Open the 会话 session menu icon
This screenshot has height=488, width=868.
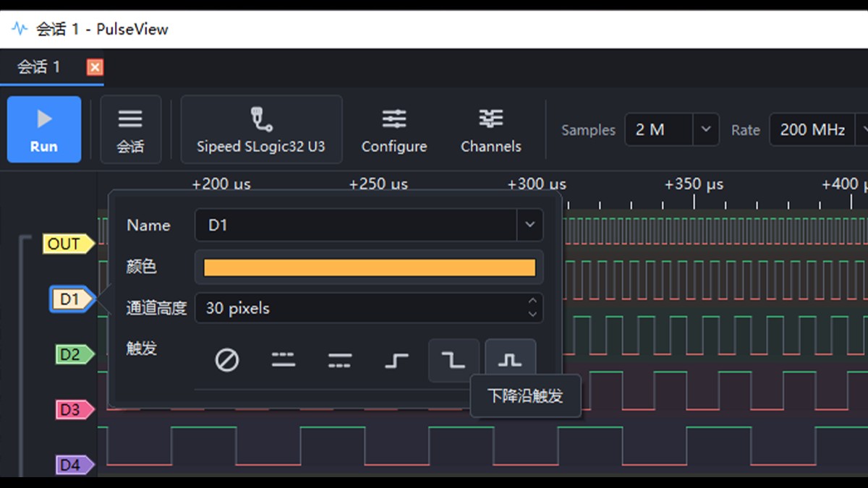(x=130, y=129)
